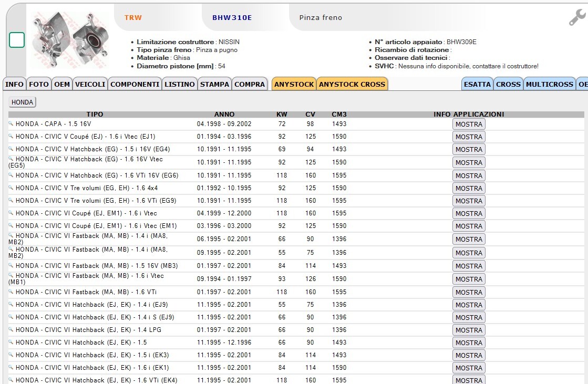Click MOSTRA for Civic VI Hatchback 1.4 LPG
Image resolution: width=588 pixels, height=384 pixels.
click(x=469, y=330)
